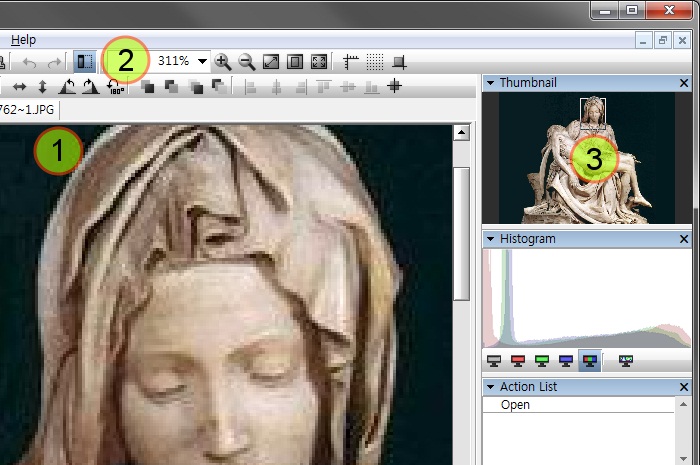
Task: Rotate the image 180 degrees
Action: (115, 87)
